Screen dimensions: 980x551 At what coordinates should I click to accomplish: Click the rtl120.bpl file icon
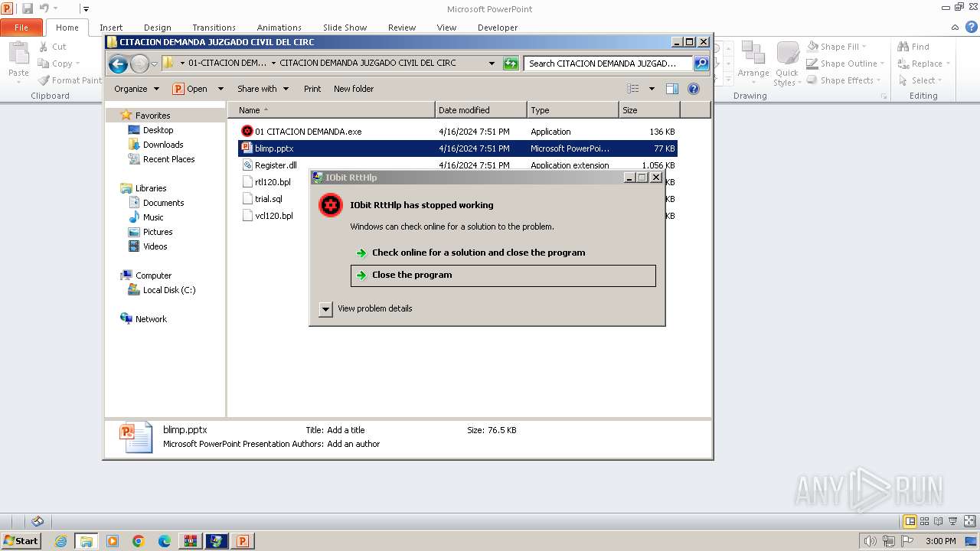247,182
